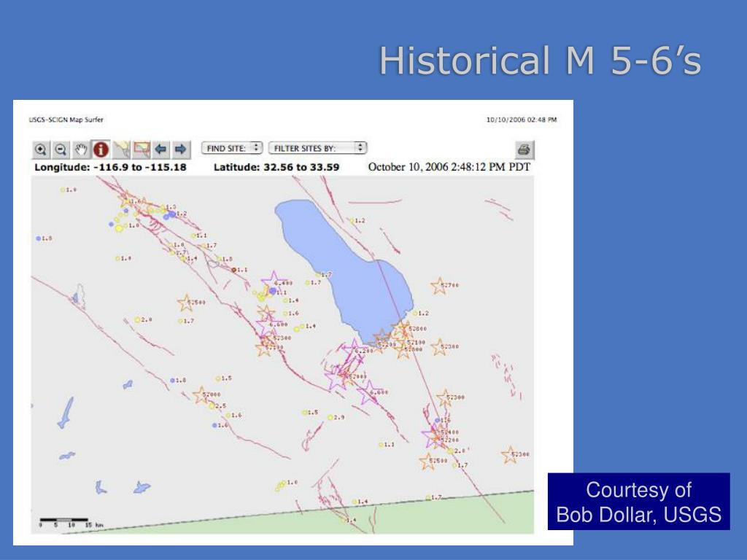Click the Courtesy of Bob Dollar box
The image size is (747, 560).
point(639,502)
